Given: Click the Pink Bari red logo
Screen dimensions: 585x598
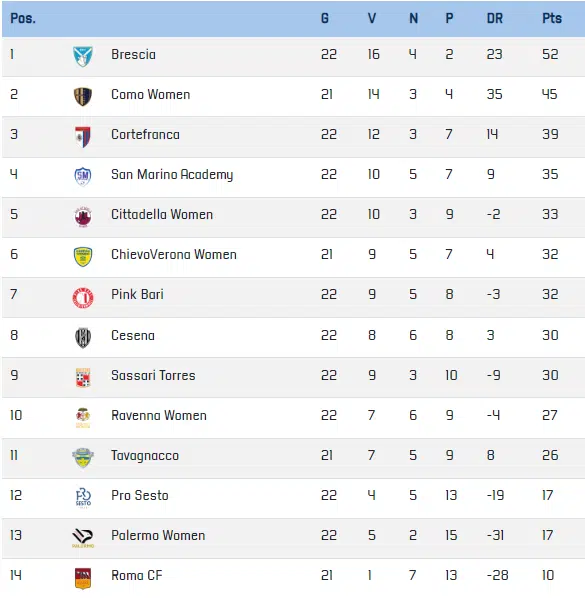Looking at the screenshot, I should (83, 297).
